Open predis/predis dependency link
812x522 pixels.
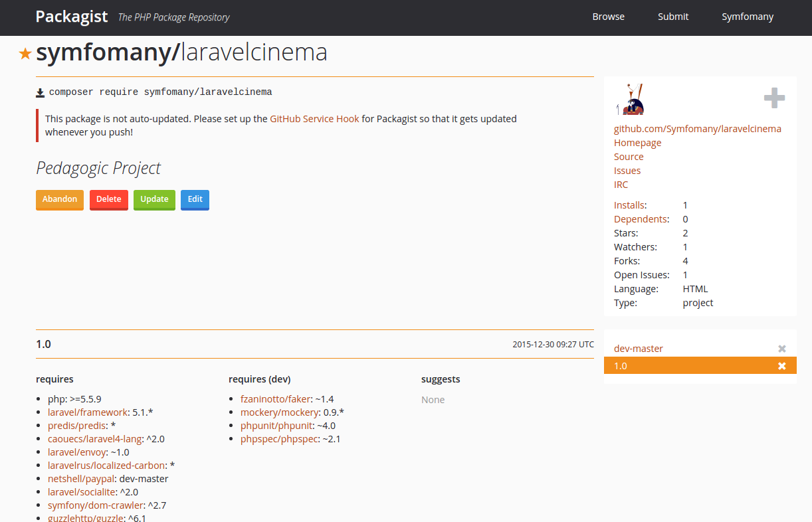pyautogui.click(x=76, y=426)
